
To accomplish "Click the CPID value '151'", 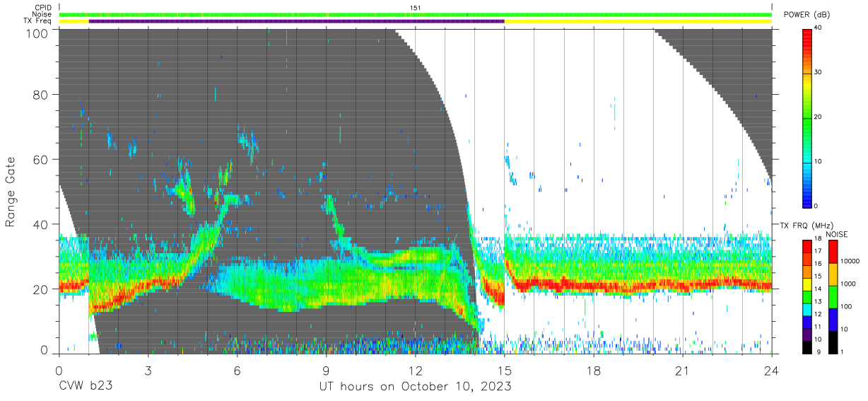I will (416, 8).
